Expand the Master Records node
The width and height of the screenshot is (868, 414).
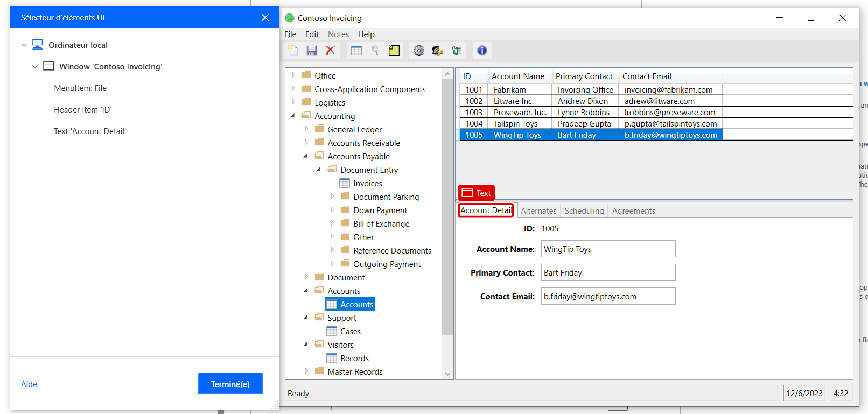[306, 371]
